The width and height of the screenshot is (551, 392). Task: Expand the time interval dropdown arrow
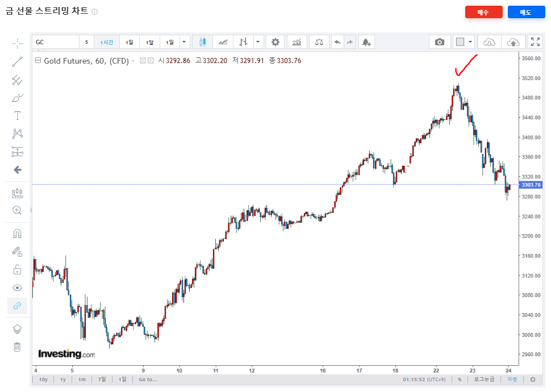(184, 42)
